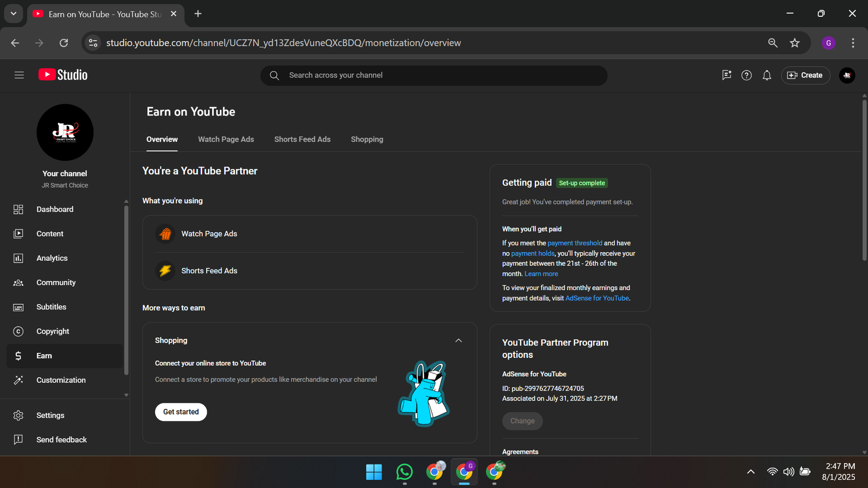Image resolution: width=868 pixels, height=488 pixels.
Task: Click the Copyright circle-C icon
Action: [18, 331]
